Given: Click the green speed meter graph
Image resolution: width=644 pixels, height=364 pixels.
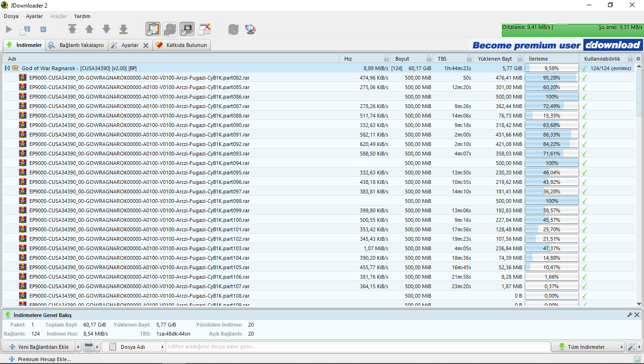Looking at the screenshot, I should [572, 30].
